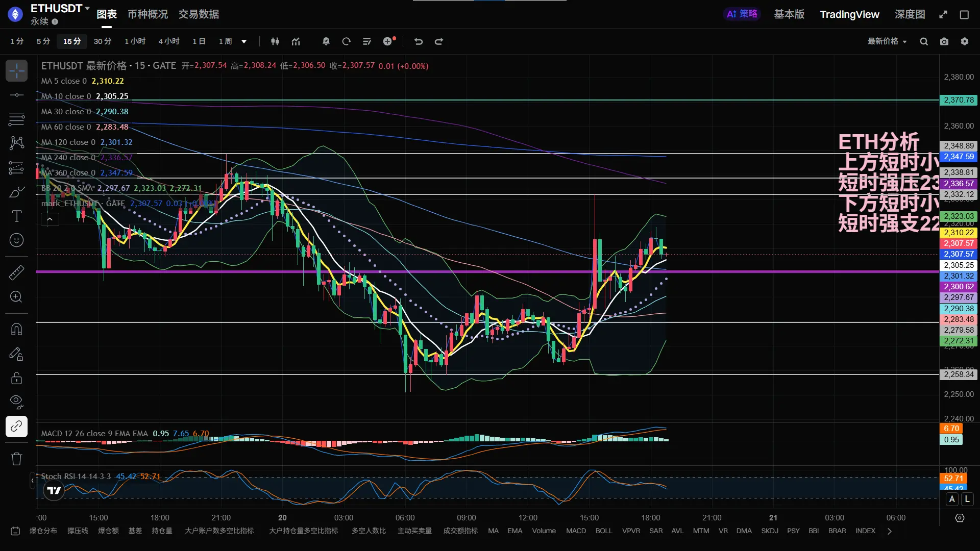Open the AI 策略 button
This screenshot has width=980, height=551.
tap(742, 14)
